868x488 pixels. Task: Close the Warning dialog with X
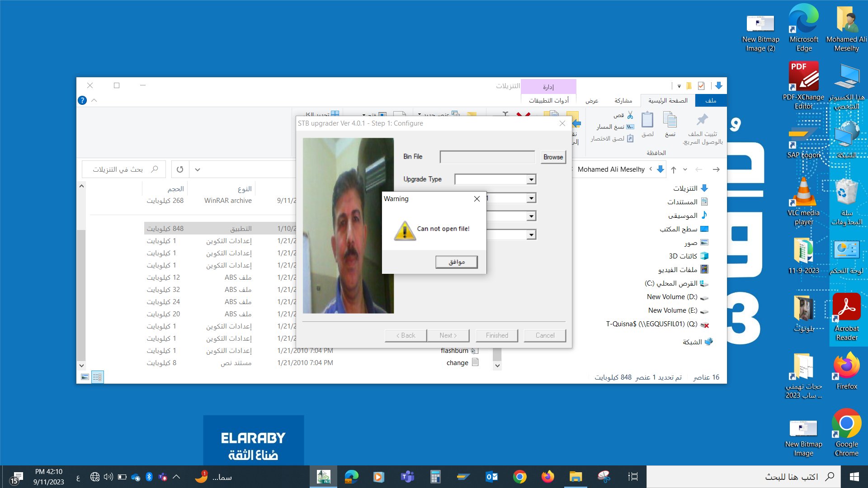coord(476,199)
